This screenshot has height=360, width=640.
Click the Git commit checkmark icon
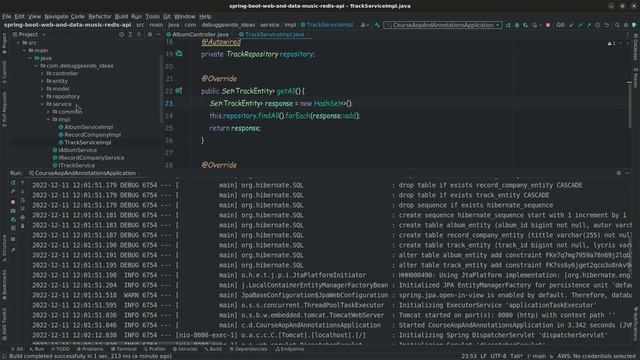tap(580, 25)
